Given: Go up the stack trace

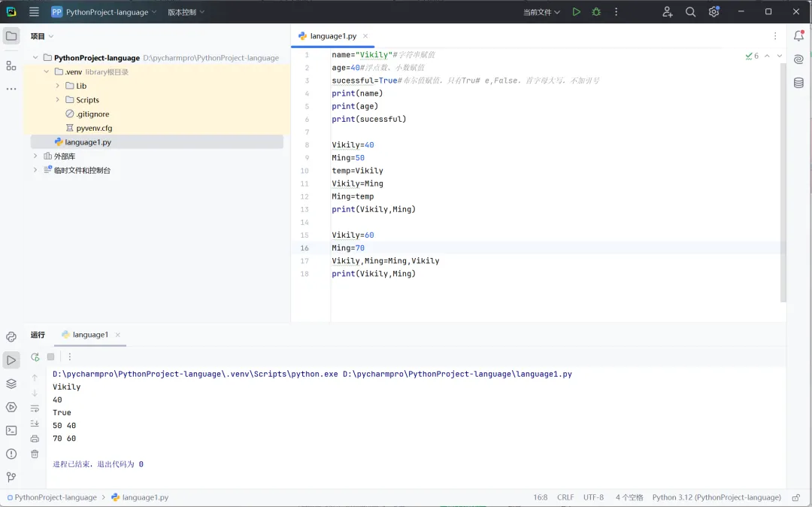Looking at the screenshot, I should [x=35, y=378].
